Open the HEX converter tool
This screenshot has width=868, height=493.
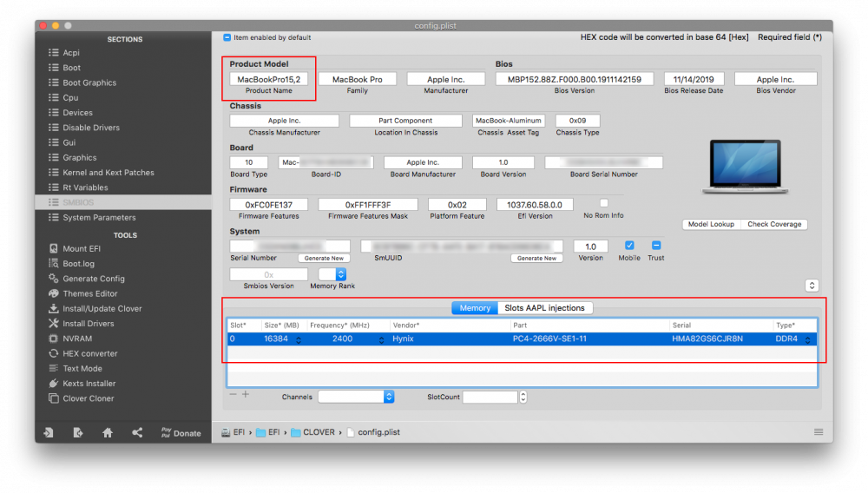(x=89, y=353)
